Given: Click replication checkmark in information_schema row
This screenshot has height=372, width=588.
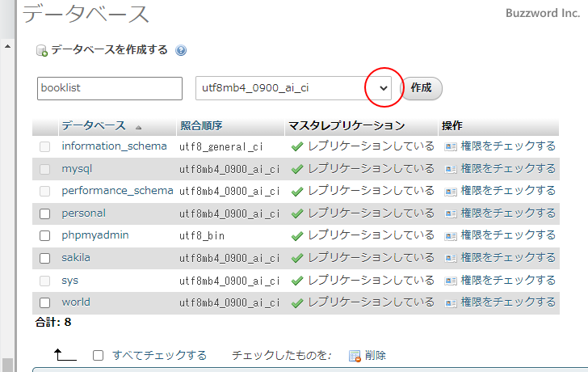Looking at the screenshot, I should [x=297, y=146].
